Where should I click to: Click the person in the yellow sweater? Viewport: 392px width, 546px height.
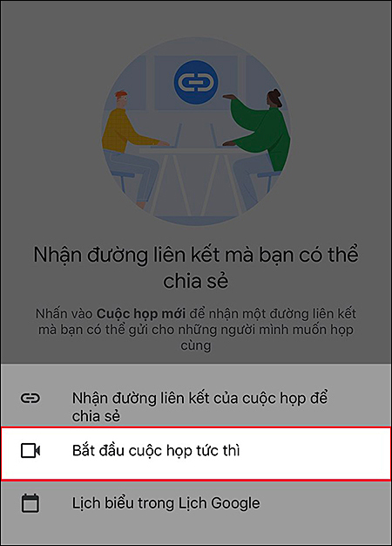pos(134,148)
